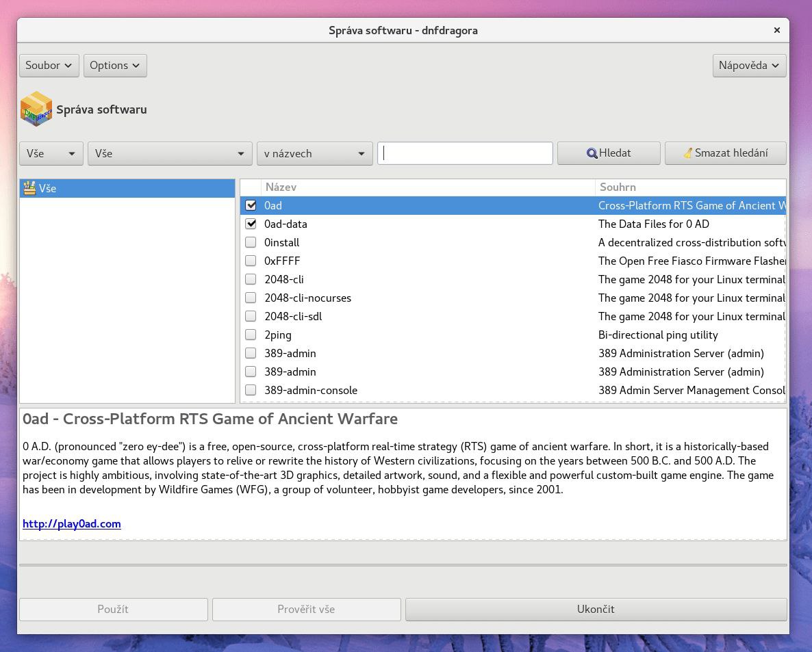Screen dimensions: 812x652
Task: Sort packages by the Název column header
Action: (x=428, y=187)
